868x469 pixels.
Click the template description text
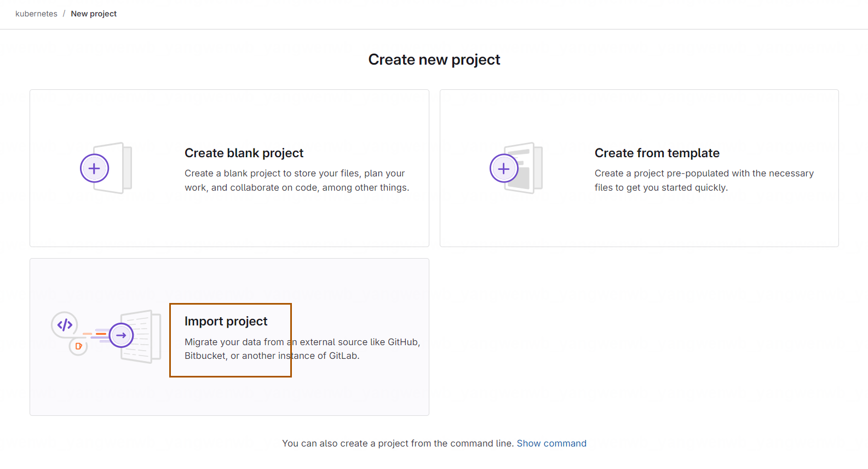coord(704,180)
